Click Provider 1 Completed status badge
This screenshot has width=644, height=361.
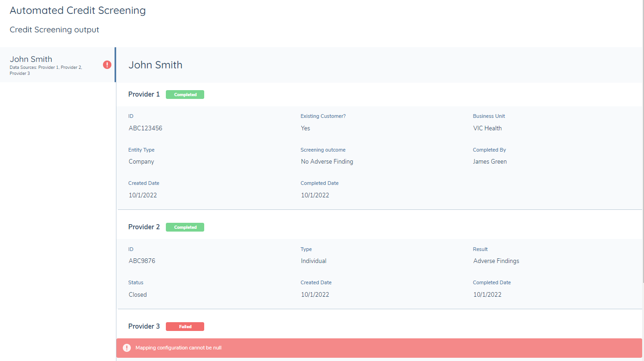point(185,95)
